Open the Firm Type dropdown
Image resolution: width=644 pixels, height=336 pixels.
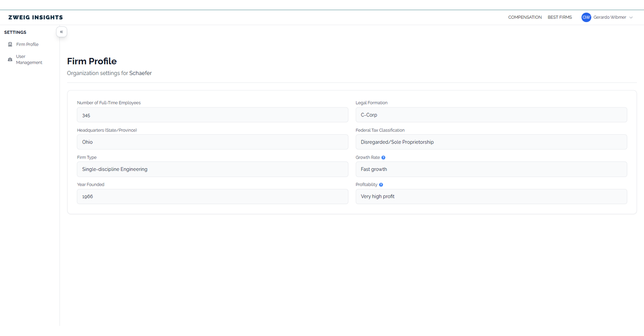212,169
